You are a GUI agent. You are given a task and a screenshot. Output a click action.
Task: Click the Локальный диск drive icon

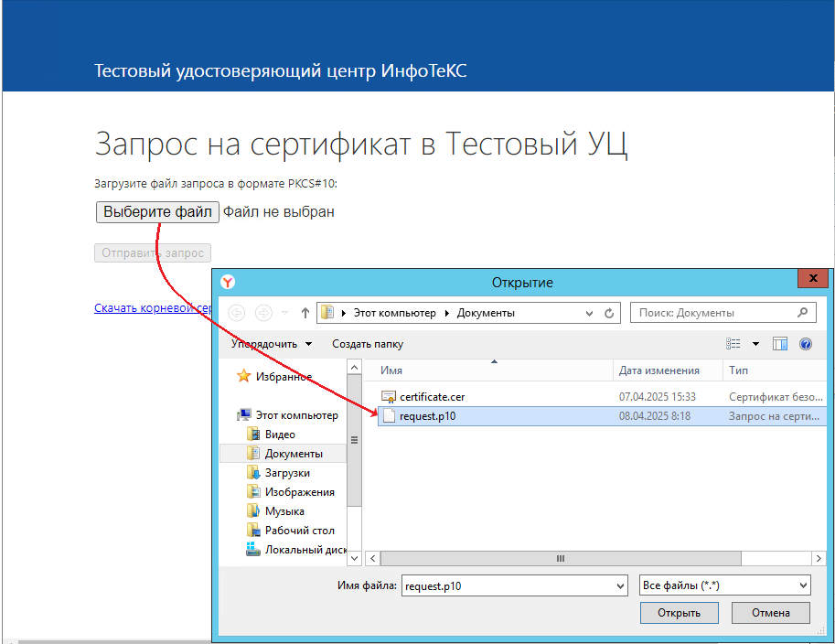tap(253, 549)
